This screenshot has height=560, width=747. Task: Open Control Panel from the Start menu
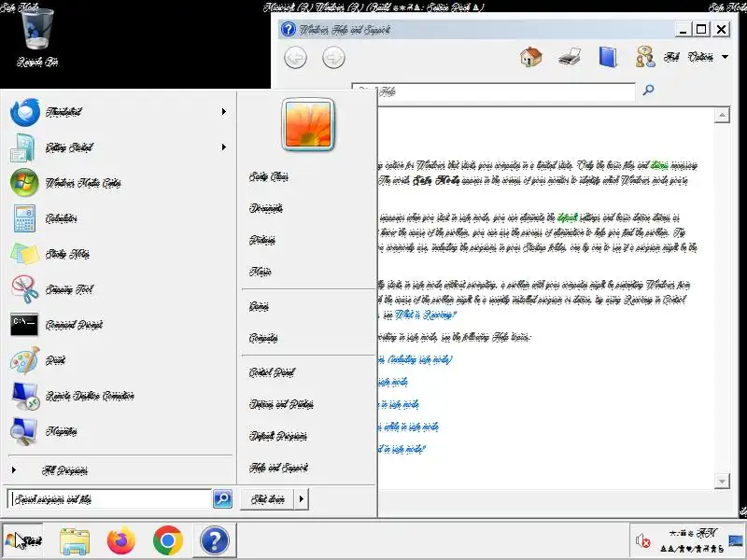click(x=272, y=372)
